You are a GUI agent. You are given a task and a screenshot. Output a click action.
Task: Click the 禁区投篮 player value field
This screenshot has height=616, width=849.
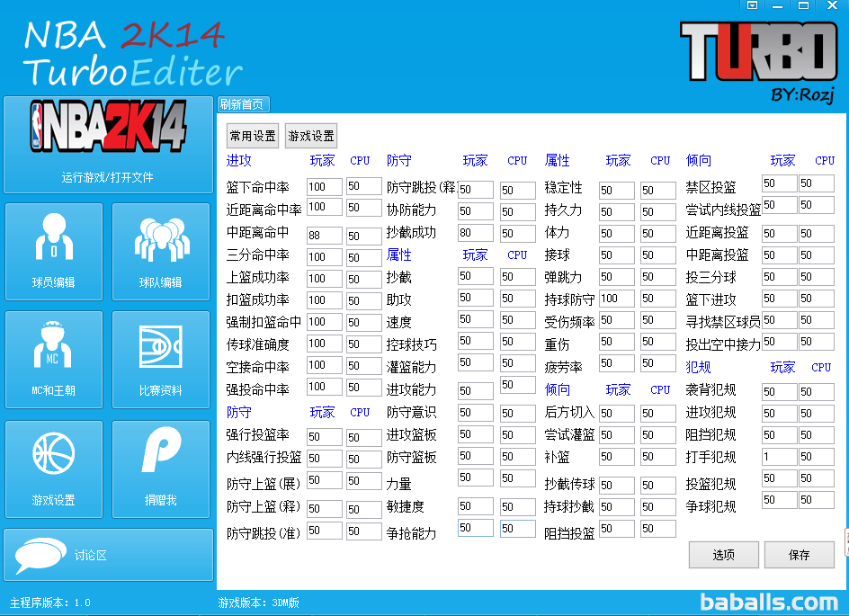[779, 183]
